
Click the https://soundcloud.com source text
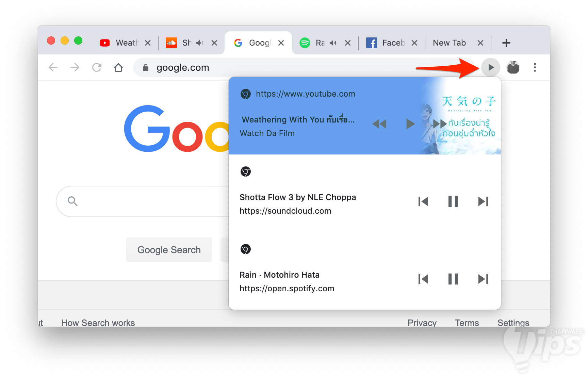[285, 211]
